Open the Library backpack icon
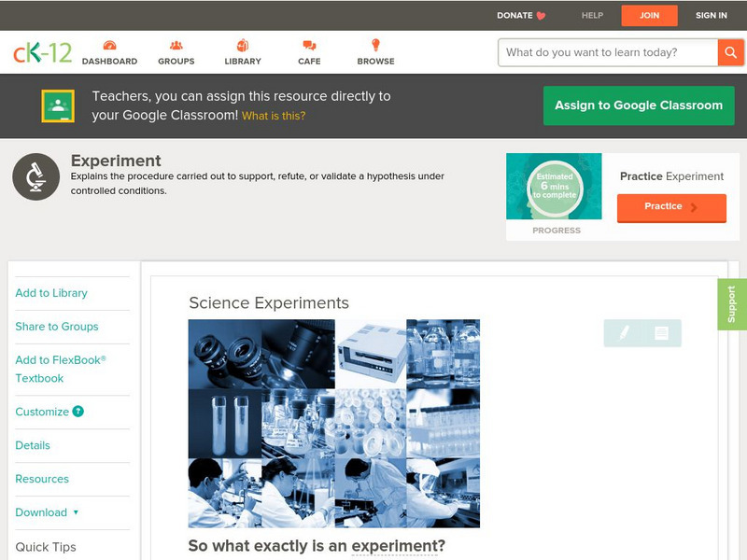The image size is (747, 560). tap(243, 45)
